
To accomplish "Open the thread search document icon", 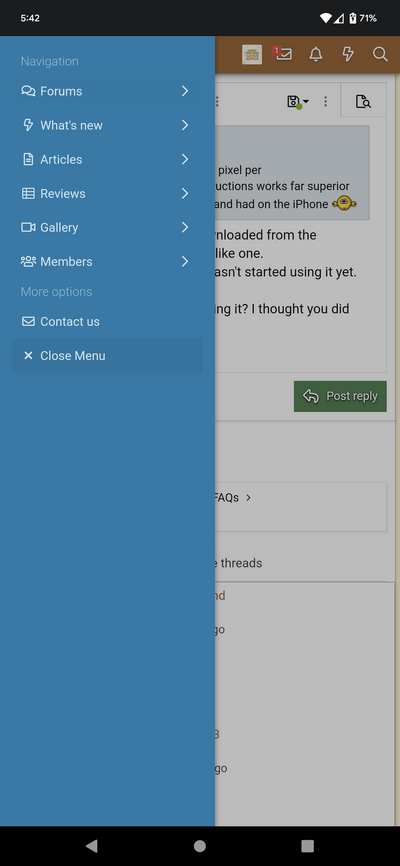I will pyautogui.click(x=363, y=102).
